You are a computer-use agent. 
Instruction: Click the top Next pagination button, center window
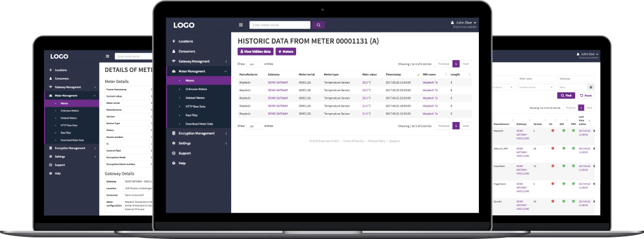pyautogui.click(x=466, y=64)
